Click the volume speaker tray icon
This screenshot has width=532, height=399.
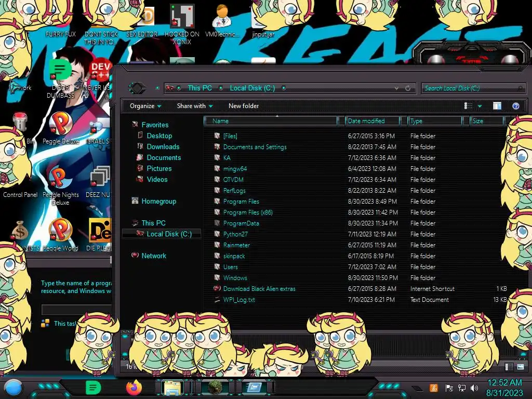coord(474,388)
